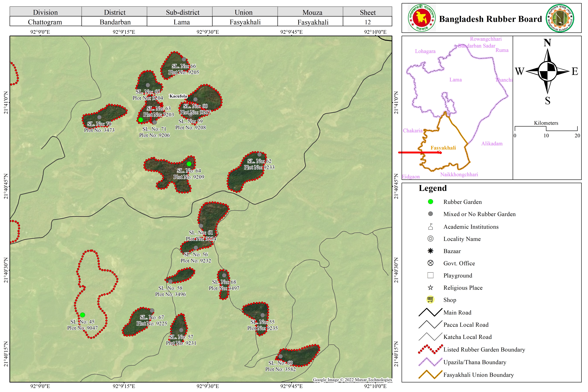Click the Mouza header cell
588x392 pixels.
pos(312,12)
